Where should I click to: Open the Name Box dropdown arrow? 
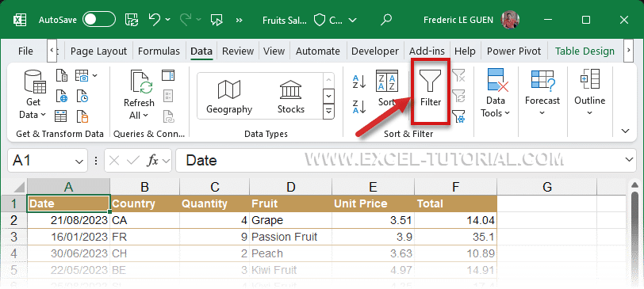(x=79, y=161)
